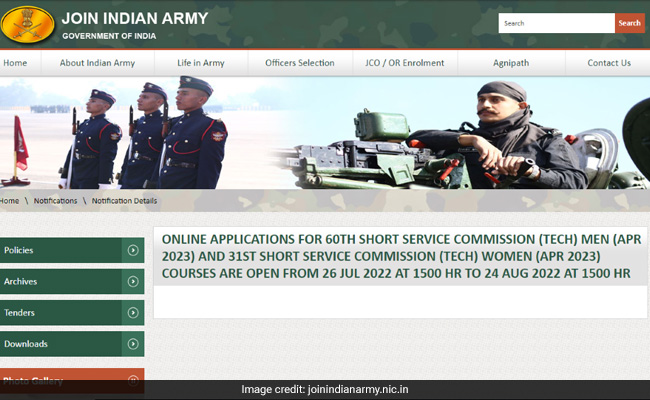Image resolution: width=650 pixels, height=400 pixels.
Task: Click the Home breadcrumb link
Action: point(10,201)
